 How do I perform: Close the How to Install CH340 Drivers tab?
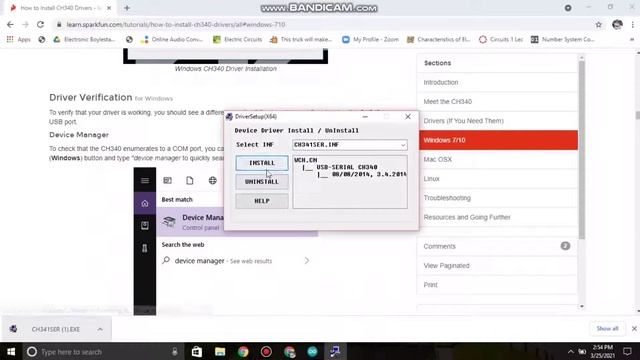pyautogui.click(x=109, y=8)
